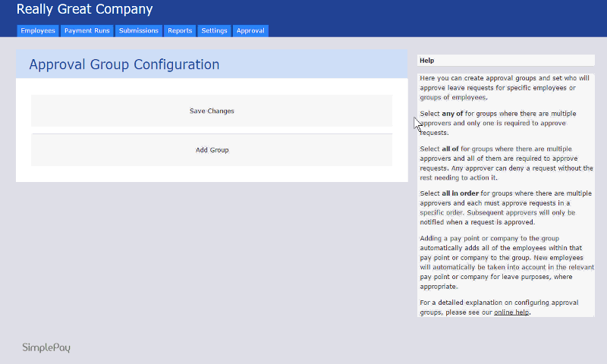Click the Approval tab
This screenshot has width=607, height=364.
[x=250, y=31]
